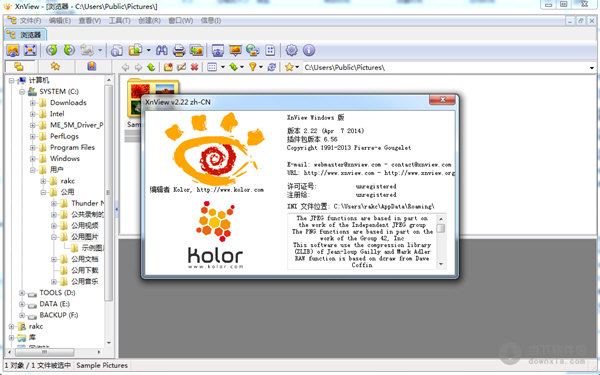Open the favorites star dropdown

pos(297,67)
